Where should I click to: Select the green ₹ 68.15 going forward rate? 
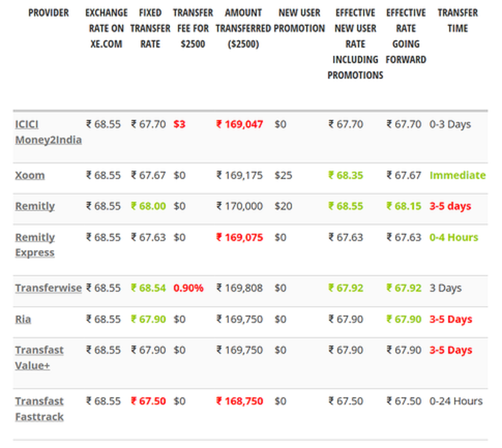coord(404,206)
